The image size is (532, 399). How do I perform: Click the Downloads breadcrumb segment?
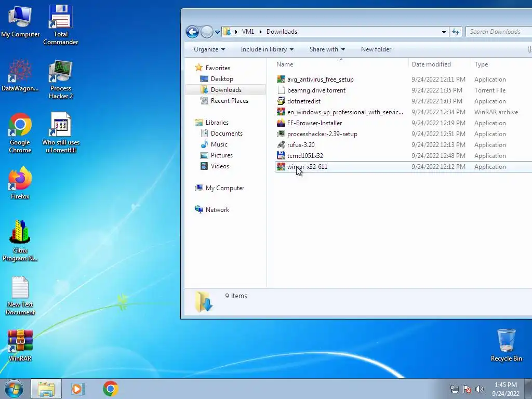[x=282, y=32]
